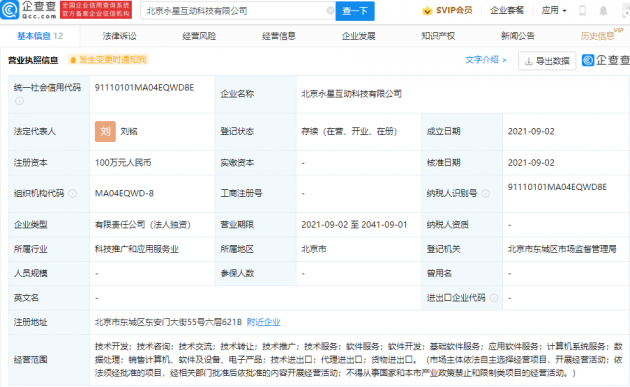The image size is (630, 387).
Task: Click the 查一下 search button
Action: click(355, 11)
